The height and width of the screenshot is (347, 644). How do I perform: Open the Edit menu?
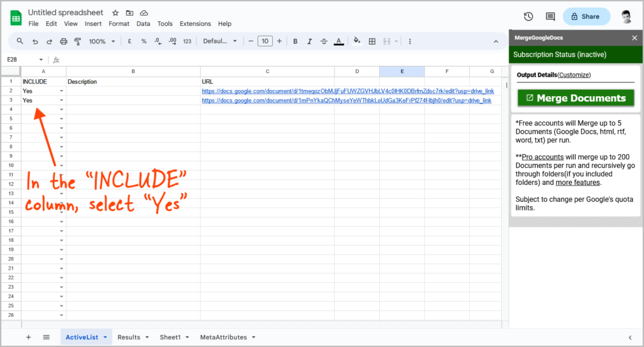point(52,24)
